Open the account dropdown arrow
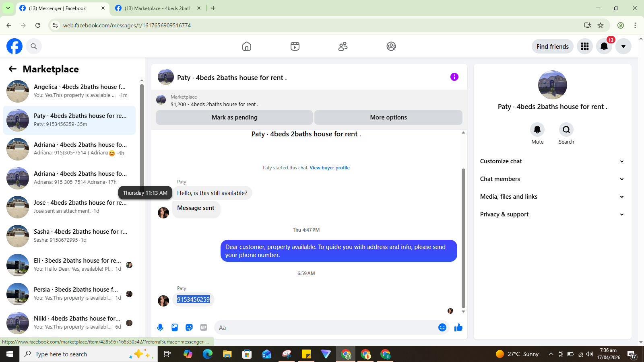 (x=623, y=46)
